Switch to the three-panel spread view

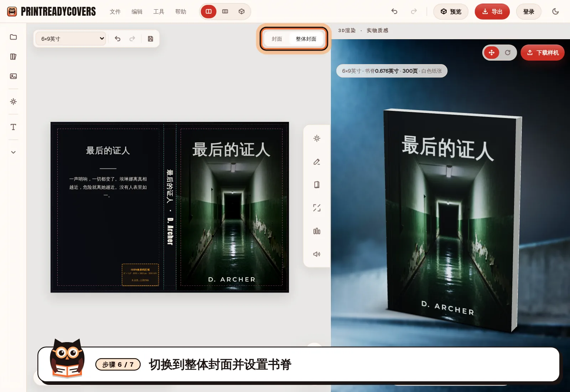pos(225,11)
